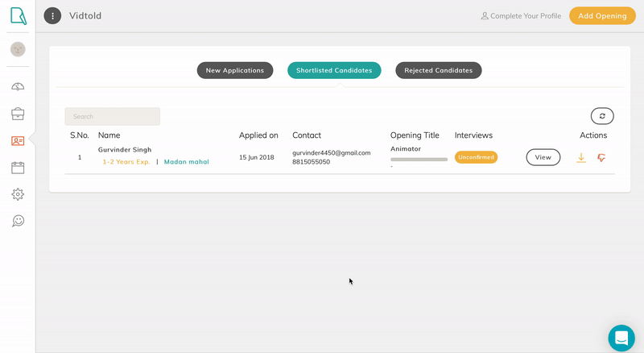Click the Animator progress bar
The image size is (644, 353).
[x=419, y=160]
